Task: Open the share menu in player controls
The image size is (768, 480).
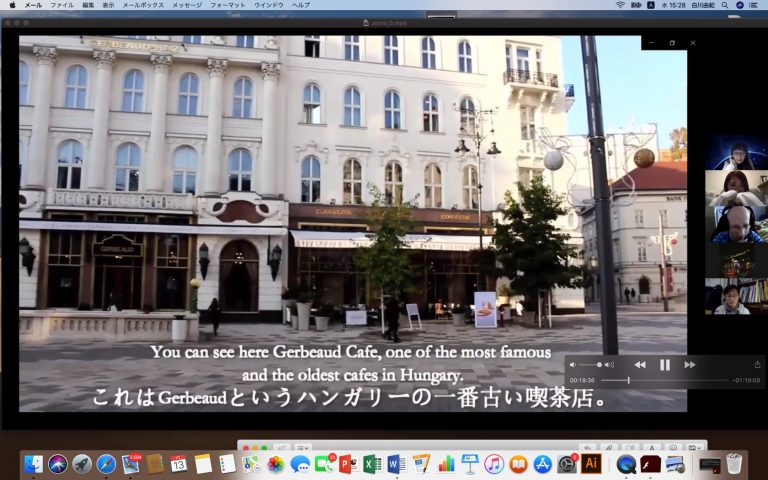Action: (x=757, y=364)
